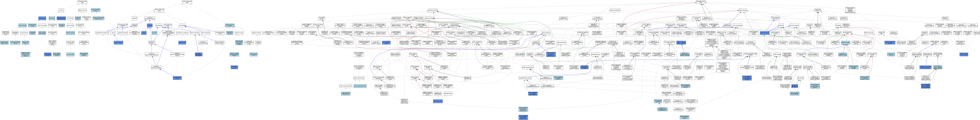Click the 'glial cell apoptotic process' node

tap(872, 54)
